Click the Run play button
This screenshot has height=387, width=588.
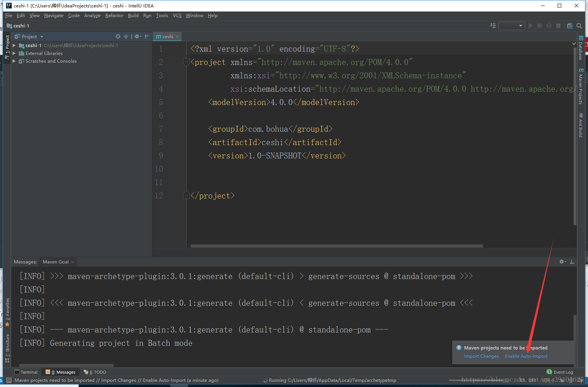coord(530,26)
